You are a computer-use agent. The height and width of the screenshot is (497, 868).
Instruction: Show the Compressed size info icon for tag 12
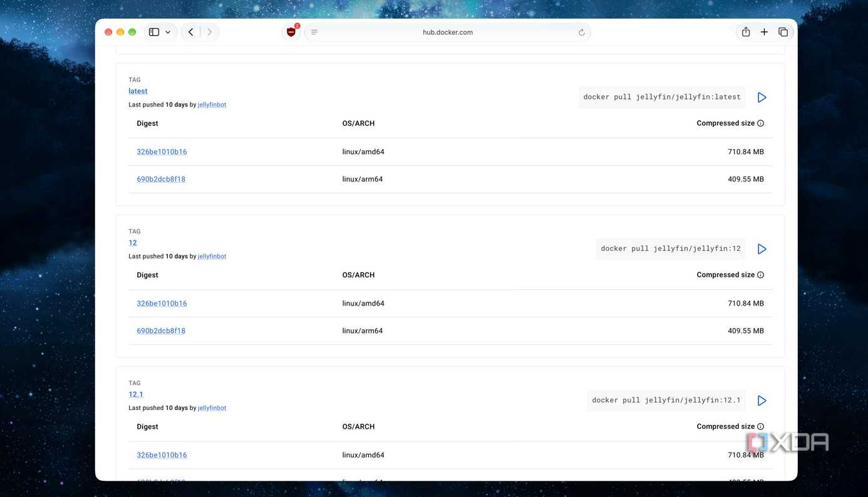[x=760, y=275]
